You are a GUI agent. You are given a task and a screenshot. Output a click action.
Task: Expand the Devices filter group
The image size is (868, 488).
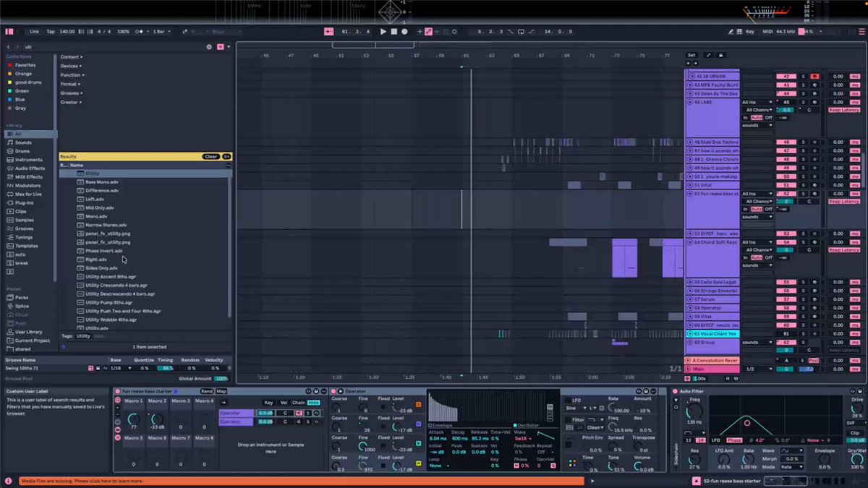pyautogui.click(x=72, y=66)
